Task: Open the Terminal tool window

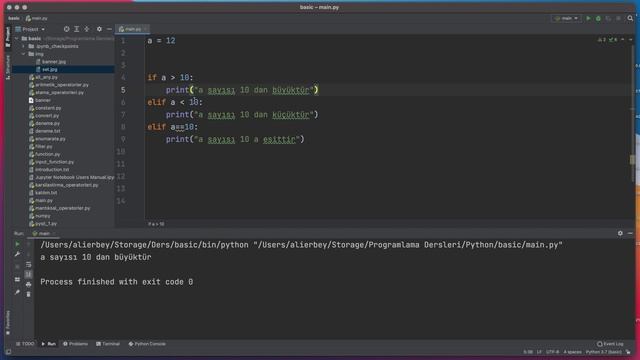Action: 108,344
